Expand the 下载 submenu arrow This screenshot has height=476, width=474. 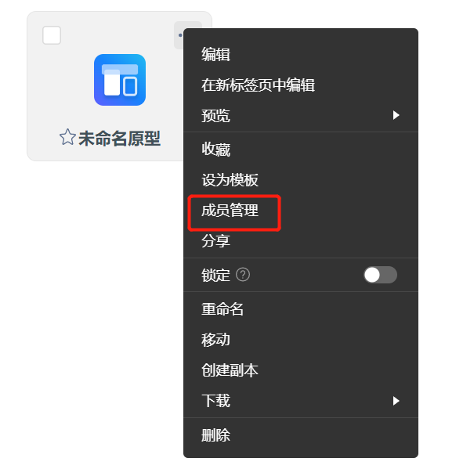[396, 401]
